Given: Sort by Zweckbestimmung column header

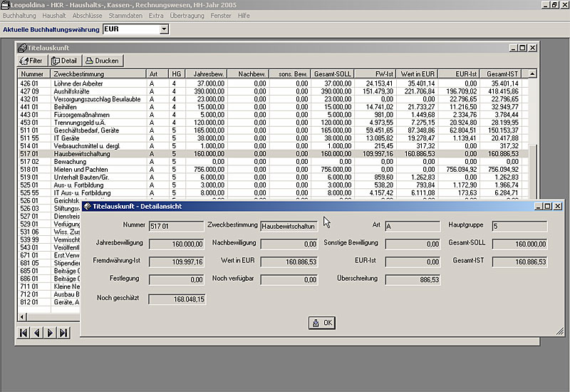Looking at the screenshot, I should (98, 74).
